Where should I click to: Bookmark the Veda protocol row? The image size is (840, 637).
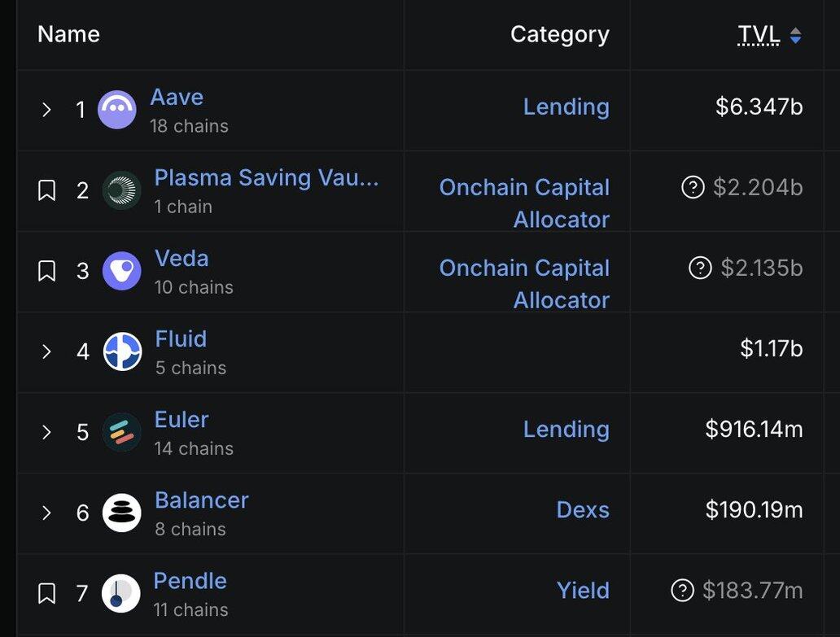pos(47,271)
